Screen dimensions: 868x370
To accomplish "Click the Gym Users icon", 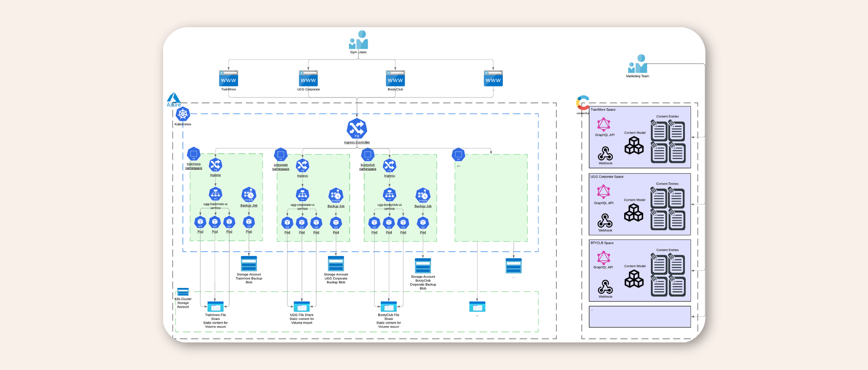I will pyautogui.click(x=358, y=40).
